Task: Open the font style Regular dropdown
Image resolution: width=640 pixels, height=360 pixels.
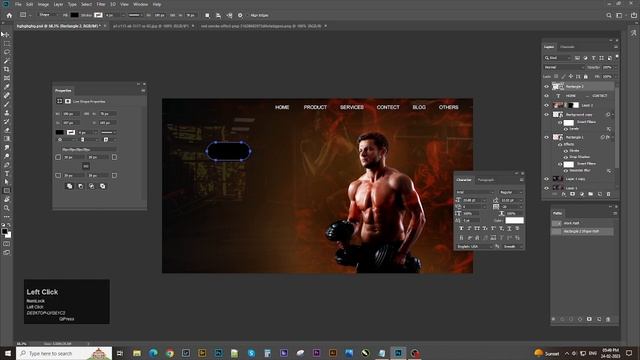Action: [x=511, y=192]
